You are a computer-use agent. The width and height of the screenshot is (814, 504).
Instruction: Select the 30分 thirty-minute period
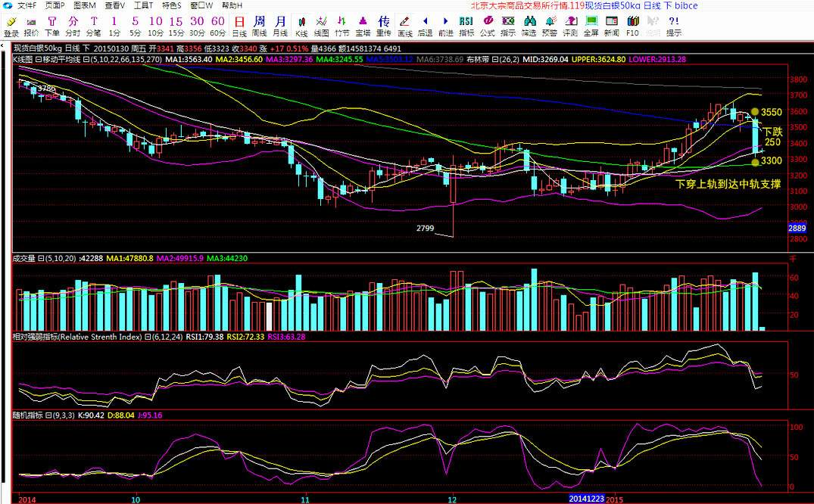[197, 26]
